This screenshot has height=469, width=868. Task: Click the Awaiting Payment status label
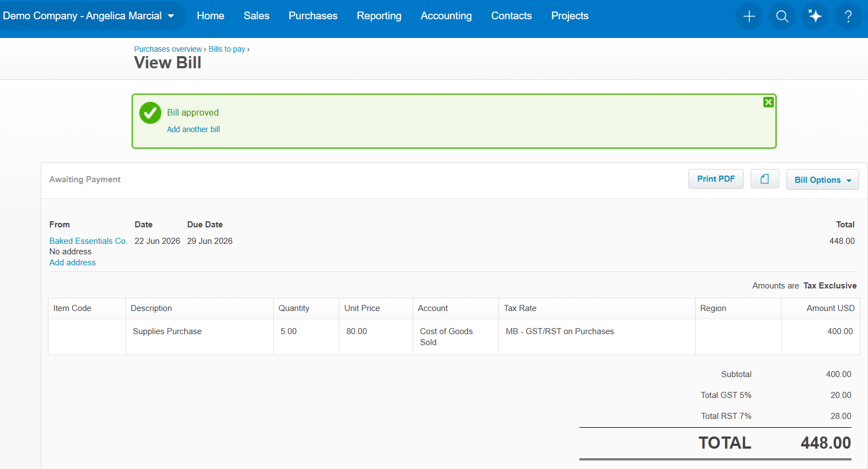click(85, 179)
